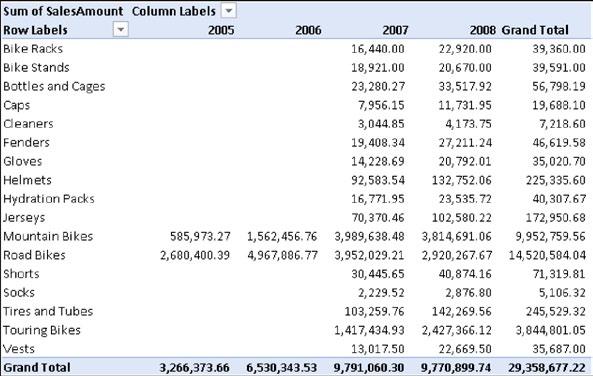Image resolution: width=593 pixels, height=376 pixels.
Task: Click Gloves 2008 value 20,792.01
Action: (465, 162)
